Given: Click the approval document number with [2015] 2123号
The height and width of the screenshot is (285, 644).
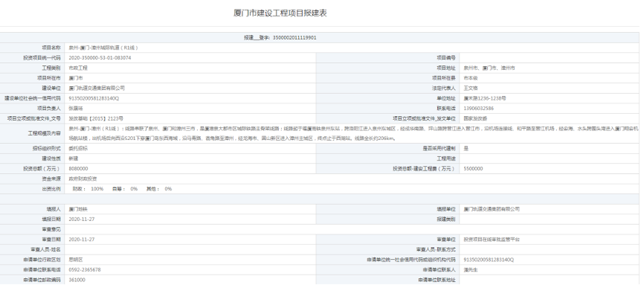Looking at the screenshot, I should click(x=96, y=118).
